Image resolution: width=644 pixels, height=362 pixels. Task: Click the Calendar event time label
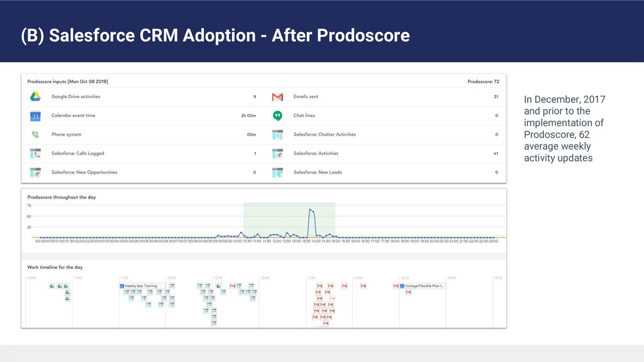(x=73, y=116)
